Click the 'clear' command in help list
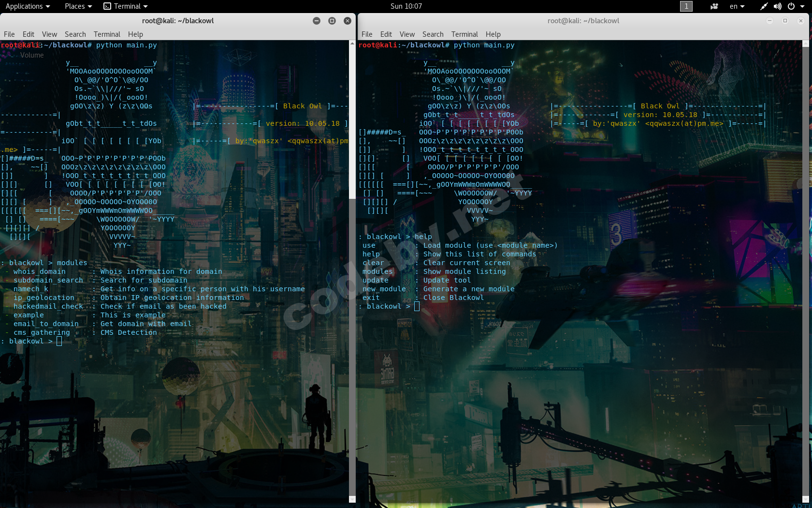 point(373,263)
